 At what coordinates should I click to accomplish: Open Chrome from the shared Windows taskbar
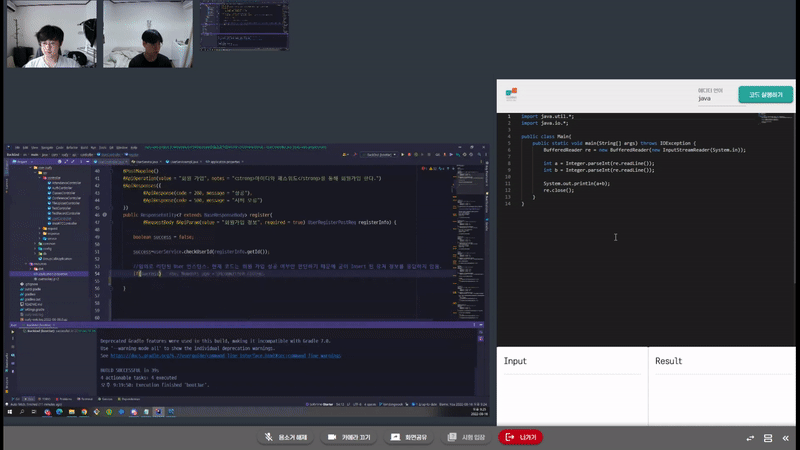[84, 412]
